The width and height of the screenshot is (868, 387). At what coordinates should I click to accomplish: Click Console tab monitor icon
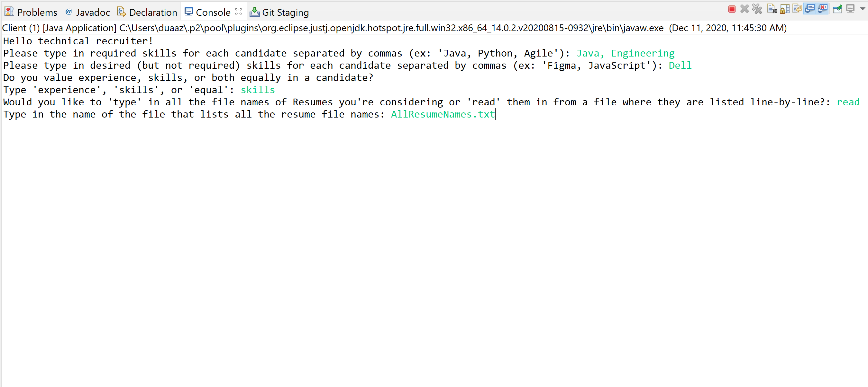pyautogui.click(x=189, y=12)
